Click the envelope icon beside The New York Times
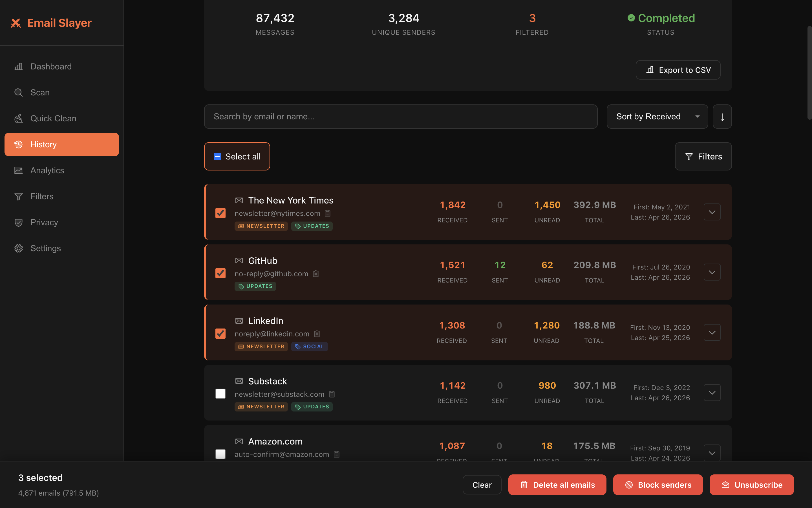Image resolution: width=812 pixels, height=508 pixels. pos(239,201)
